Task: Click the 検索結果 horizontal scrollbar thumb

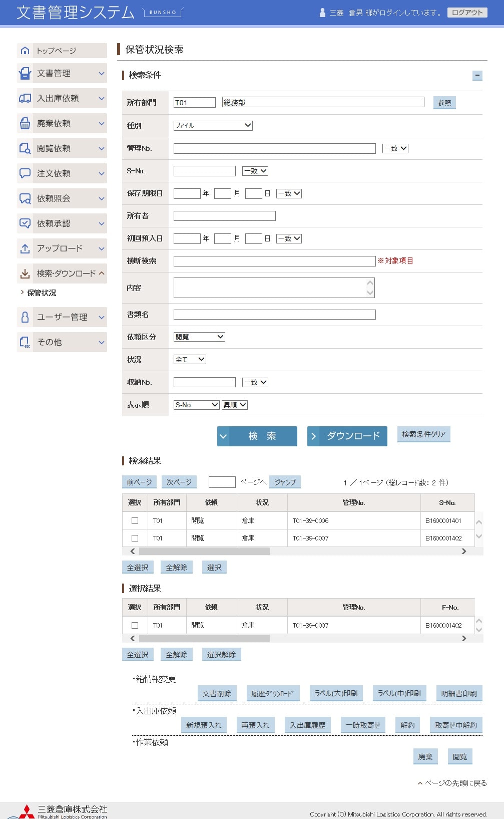Action: (204, 551)
